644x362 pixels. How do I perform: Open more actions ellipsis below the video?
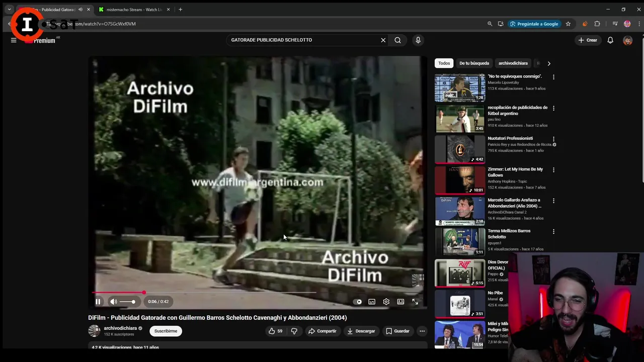point(422,331)
